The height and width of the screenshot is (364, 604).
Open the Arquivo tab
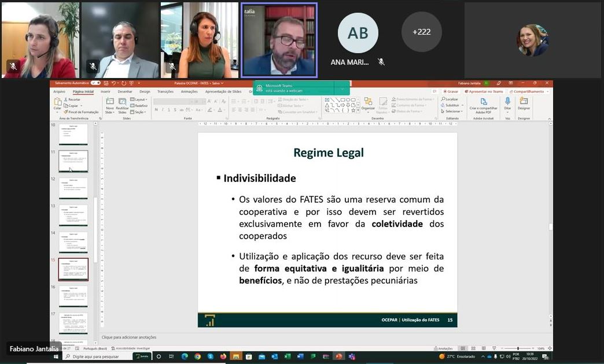[59, 91]
